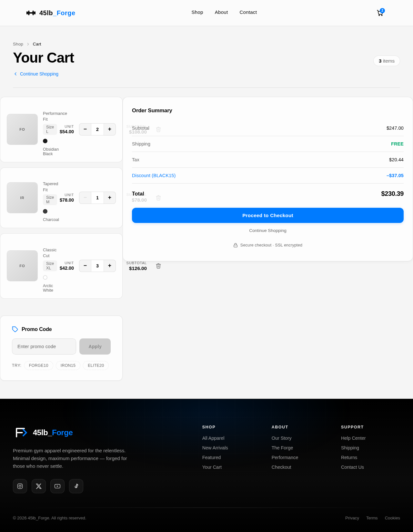Click Tapered Fit product thumbnail
Screen dimensions: 413x532
click(22, 198)
